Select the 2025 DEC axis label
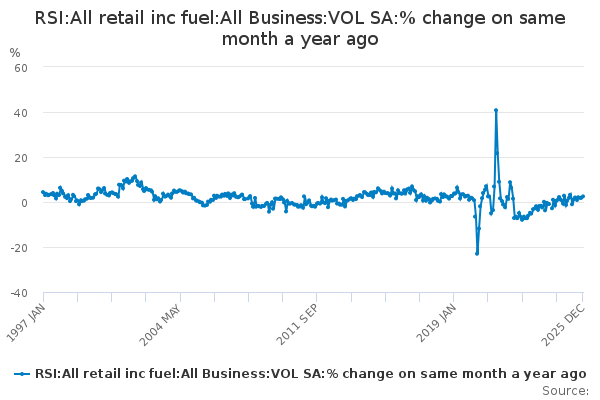Viewport: 600px width, 400px height. click(x=563, y=325)
